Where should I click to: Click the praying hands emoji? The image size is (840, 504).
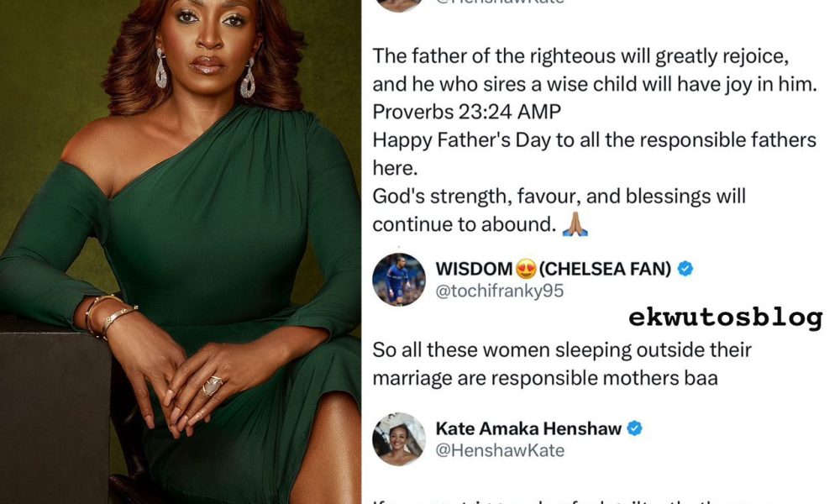575,224
